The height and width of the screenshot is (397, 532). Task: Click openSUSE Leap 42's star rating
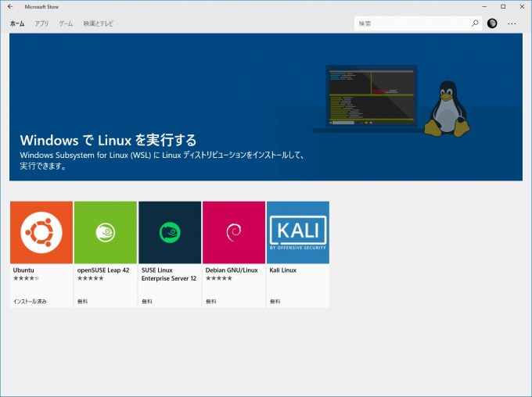[90, 278]
